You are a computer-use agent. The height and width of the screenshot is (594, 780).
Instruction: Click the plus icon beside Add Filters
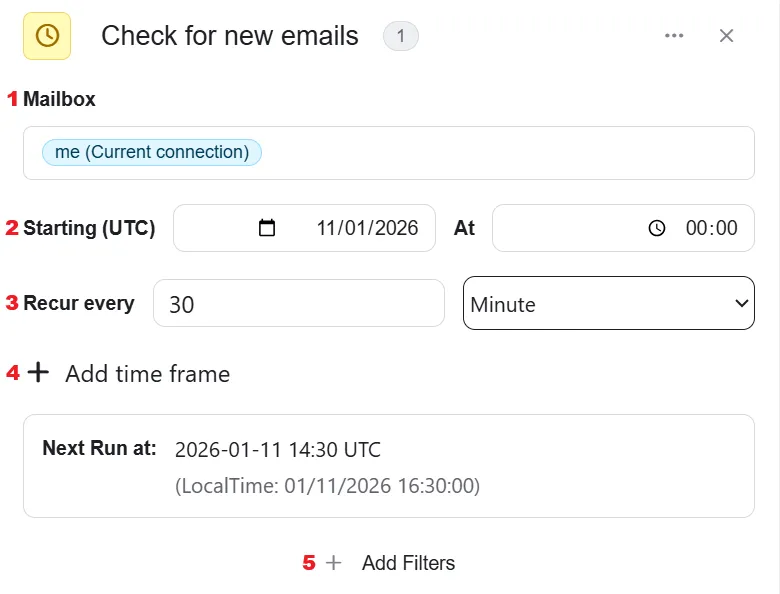coord(333,563)
